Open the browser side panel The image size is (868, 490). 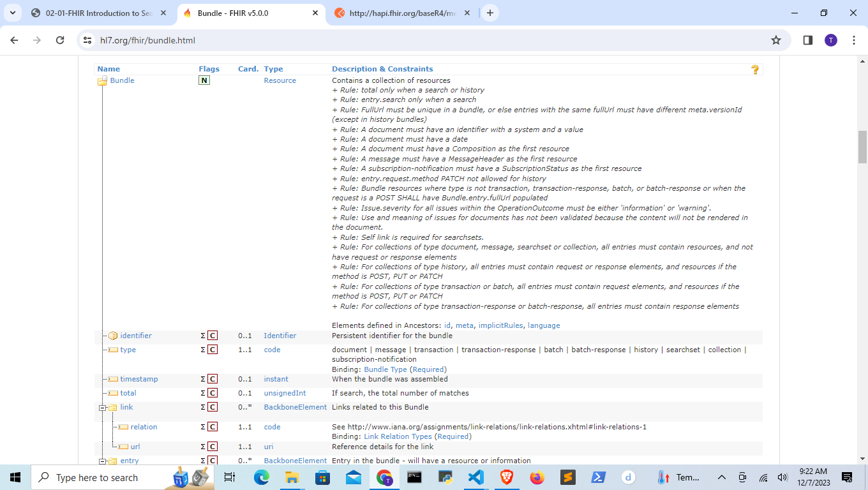(807, 40)
